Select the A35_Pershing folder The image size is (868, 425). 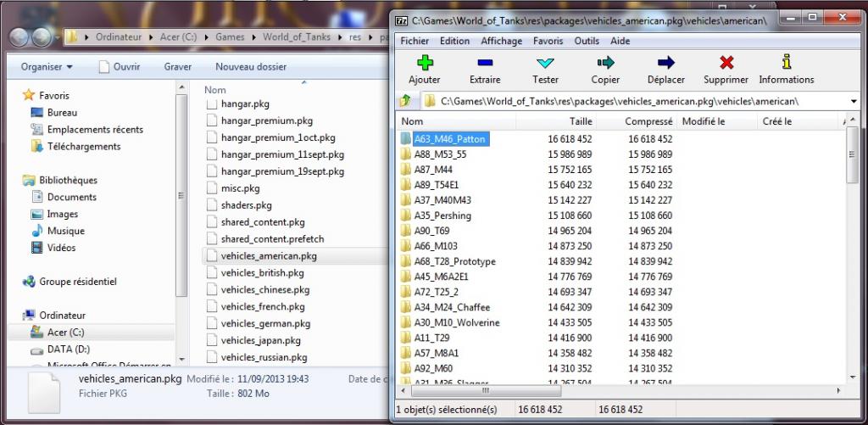click(442, 215)
